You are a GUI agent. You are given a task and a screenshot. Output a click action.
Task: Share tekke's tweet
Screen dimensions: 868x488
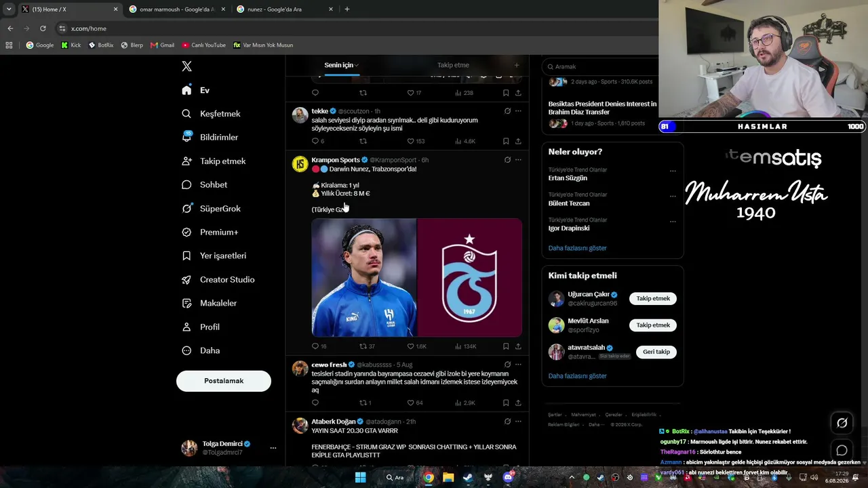(x=518, y=141)
